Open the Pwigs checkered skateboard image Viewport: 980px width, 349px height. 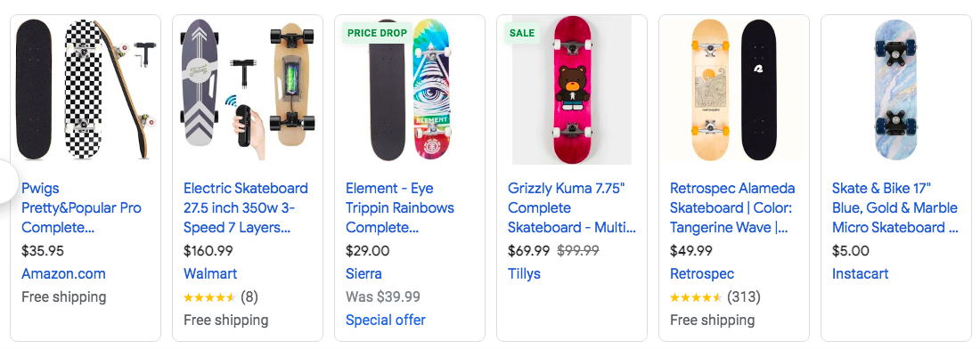[86, 90]
